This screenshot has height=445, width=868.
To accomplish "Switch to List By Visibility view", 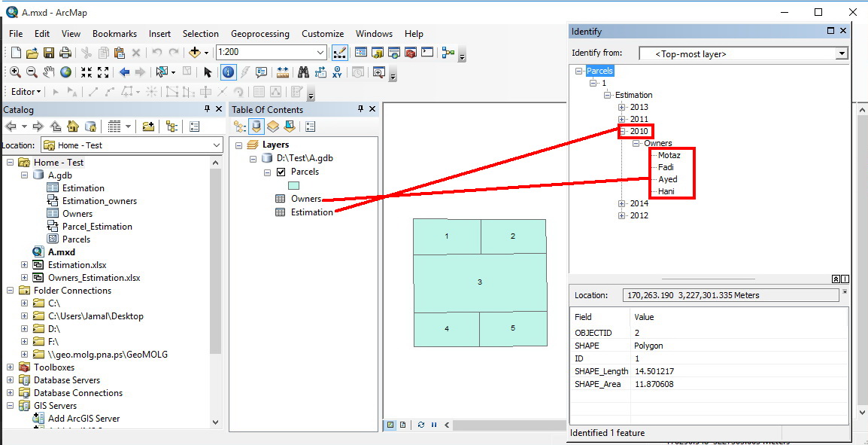I will pyautogui.click(x=273, y=127).
